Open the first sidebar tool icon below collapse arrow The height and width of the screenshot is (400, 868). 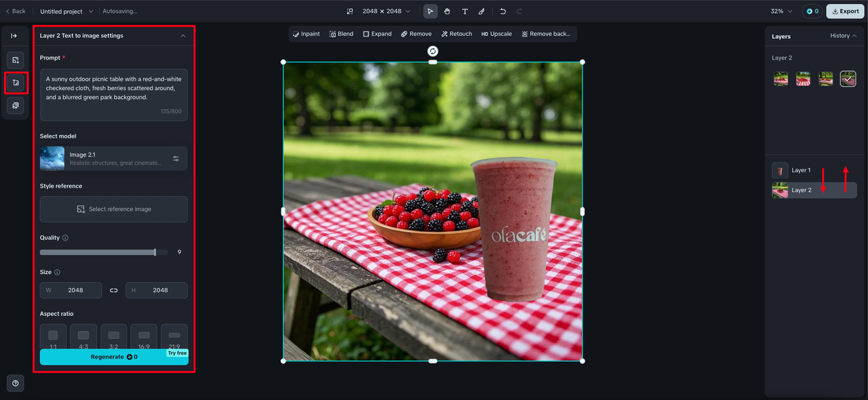click(x=16, y=60)
